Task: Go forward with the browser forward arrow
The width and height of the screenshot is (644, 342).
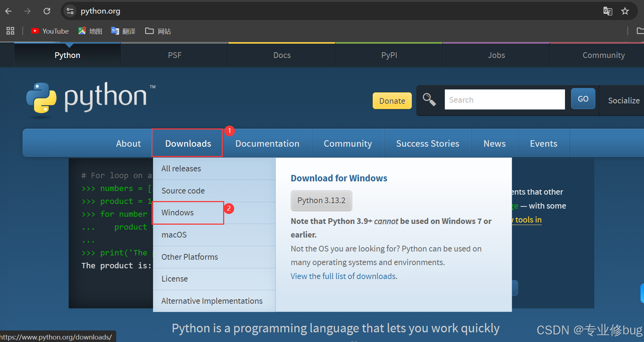Action: pos(28,11)
